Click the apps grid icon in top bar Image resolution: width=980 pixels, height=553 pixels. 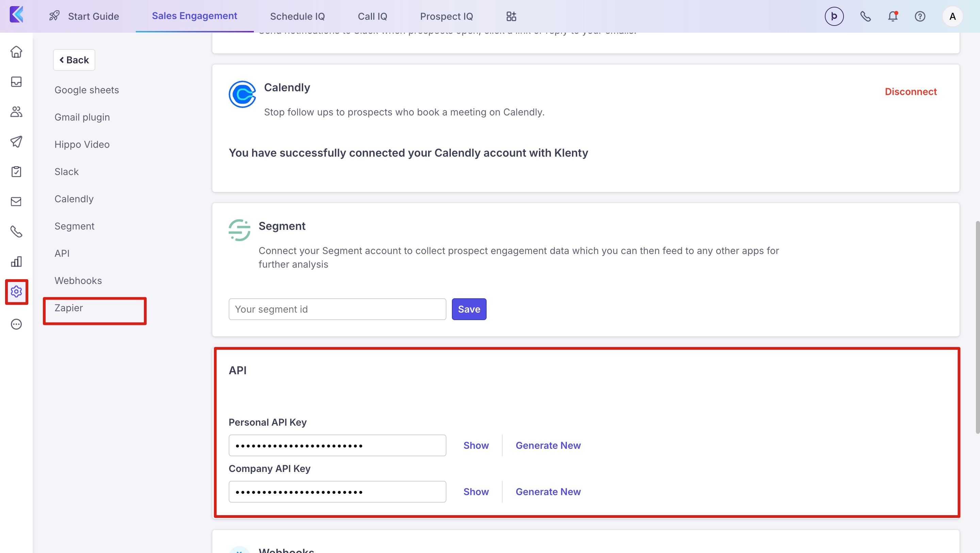(511, 16)
